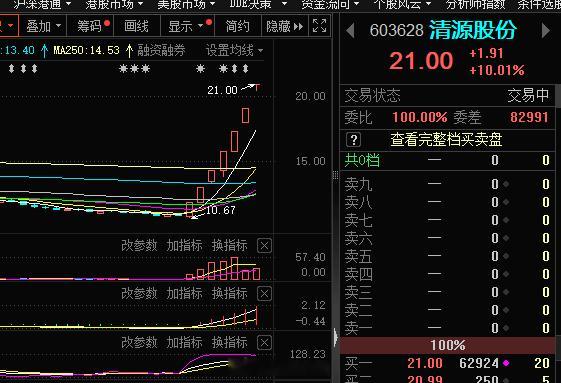The image size is (561, 383).
Task: Click the 20.99 bid price
Action: tap(425, 379)
